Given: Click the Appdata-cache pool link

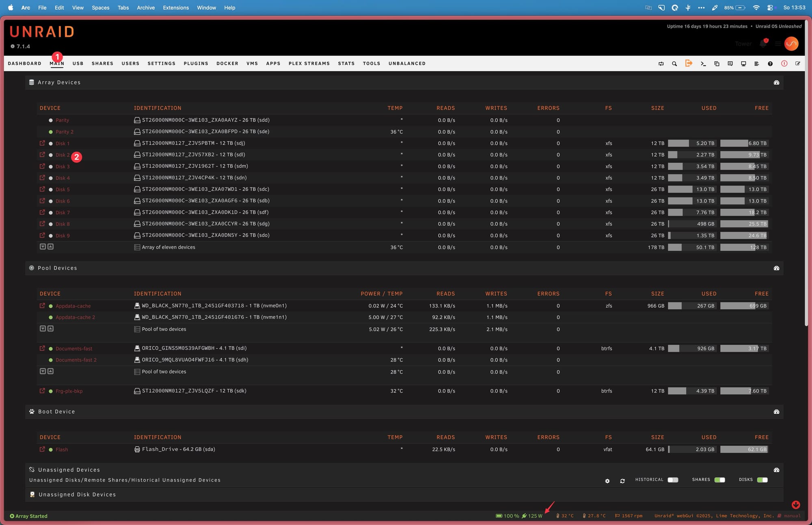Looking at the screenshot, I should click(x=73, y=306).
